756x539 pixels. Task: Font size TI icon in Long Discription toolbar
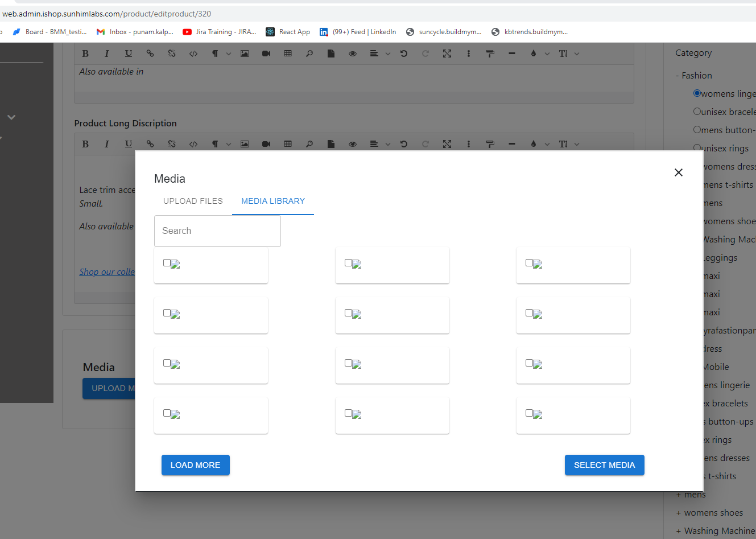563,144
